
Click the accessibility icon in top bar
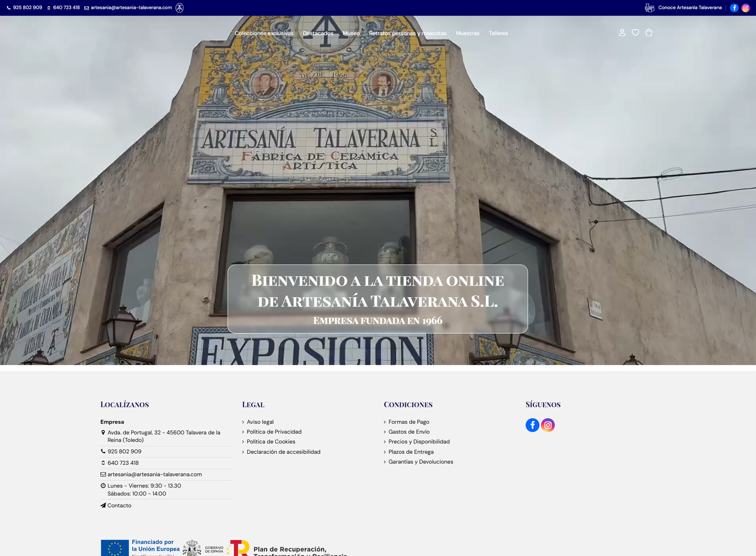point(180,8)
